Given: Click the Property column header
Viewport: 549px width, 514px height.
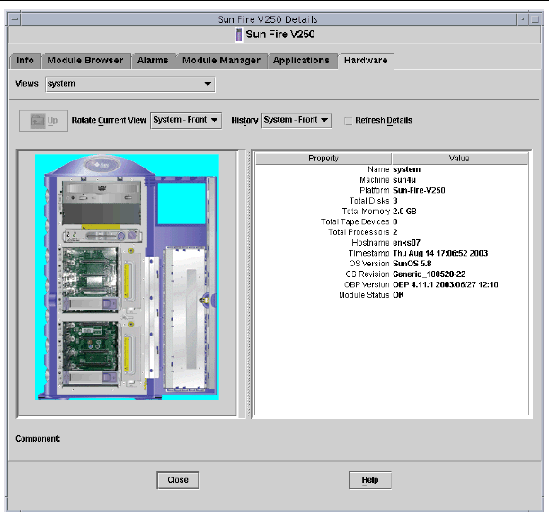Looking at the screenshot, I should click(x=324, y=158).
